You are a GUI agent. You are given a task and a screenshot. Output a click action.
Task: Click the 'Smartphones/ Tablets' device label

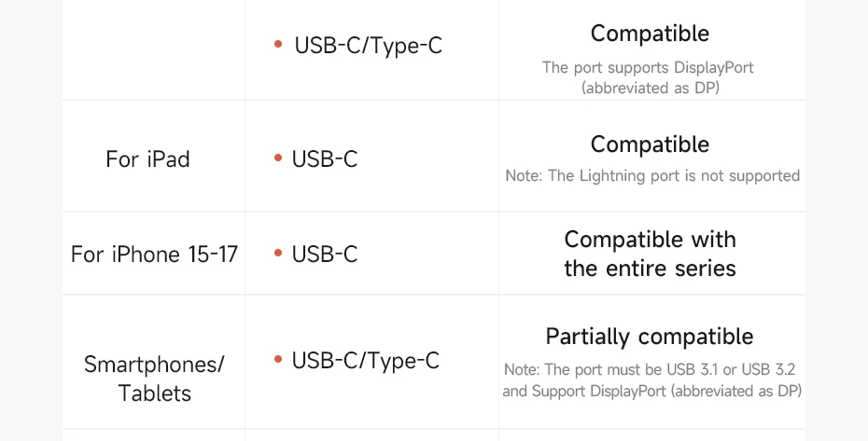pyautogui.click(x=154, y=379)
